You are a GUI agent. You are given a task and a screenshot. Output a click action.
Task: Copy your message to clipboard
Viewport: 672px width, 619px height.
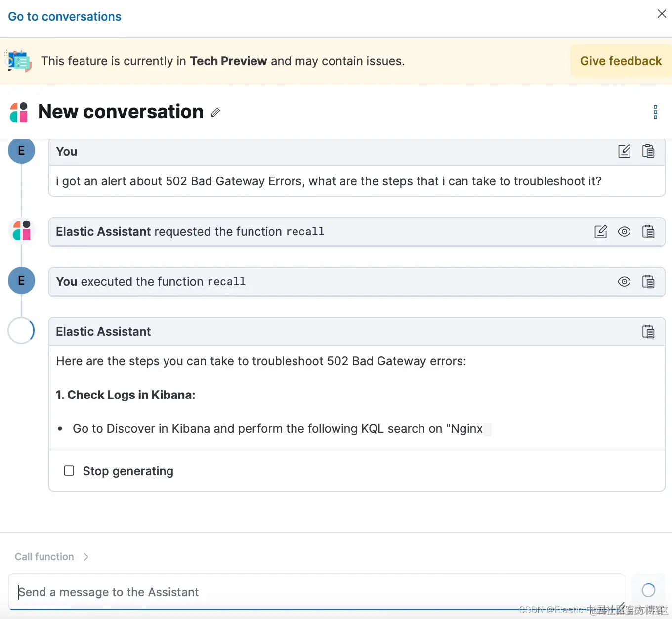[x=648, y=151]
